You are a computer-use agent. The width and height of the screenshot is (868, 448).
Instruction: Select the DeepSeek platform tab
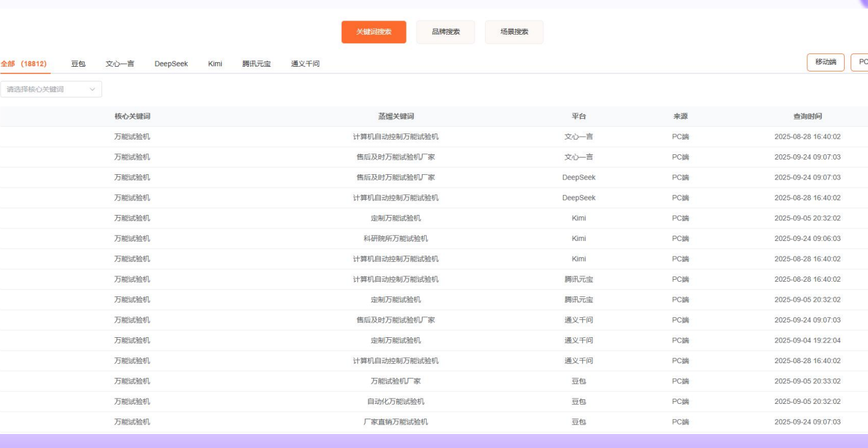[x=171, y=63]
